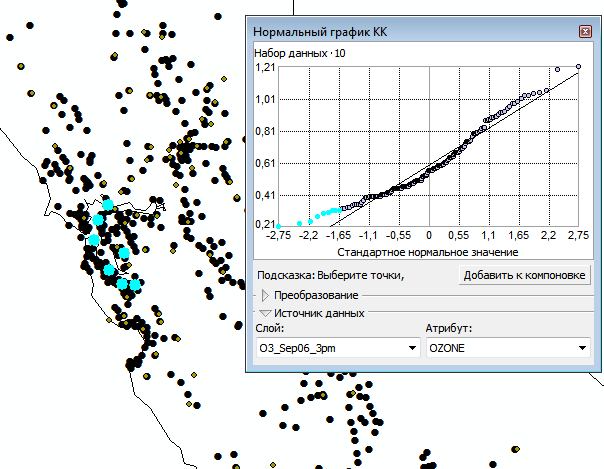Click the topmost cyan station on the map
This screenshot has height=469, width=604.
[x=108, y=203]
